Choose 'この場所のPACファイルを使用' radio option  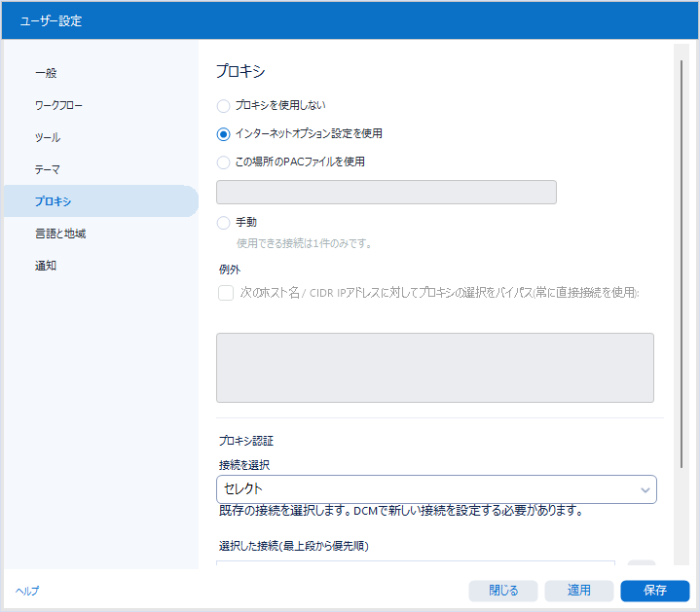click(224, 162)
